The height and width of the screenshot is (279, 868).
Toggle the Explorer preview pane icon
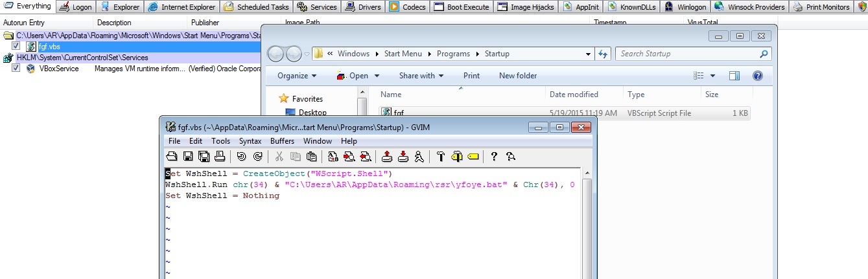pyautogui.click(x=734, y=76)
